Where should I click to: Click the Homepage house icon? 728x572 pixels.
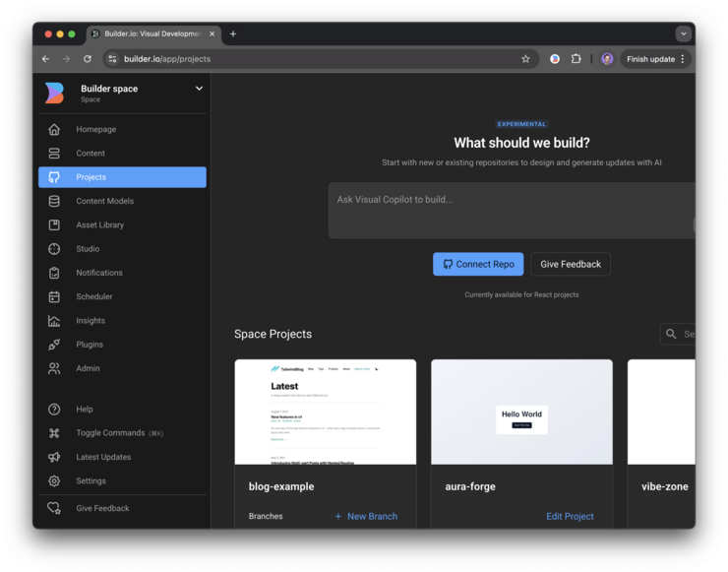pyautogui.click(x=54, y=129)
